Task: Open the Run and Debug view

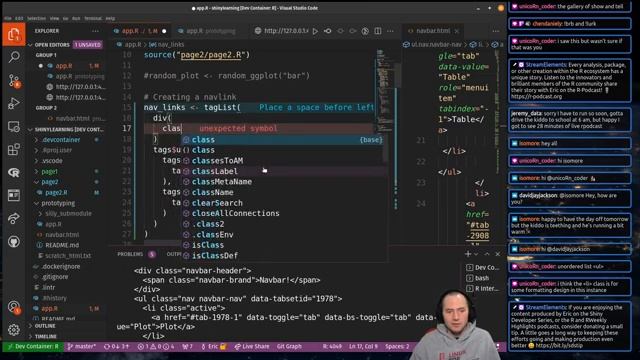Action: click(14, 103)
